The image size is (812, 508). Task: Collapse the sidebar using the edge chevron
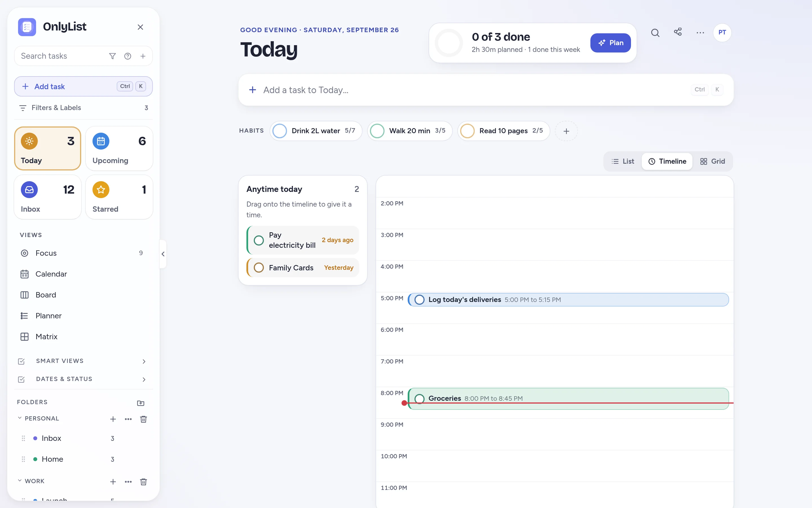(x=163, y=254)
